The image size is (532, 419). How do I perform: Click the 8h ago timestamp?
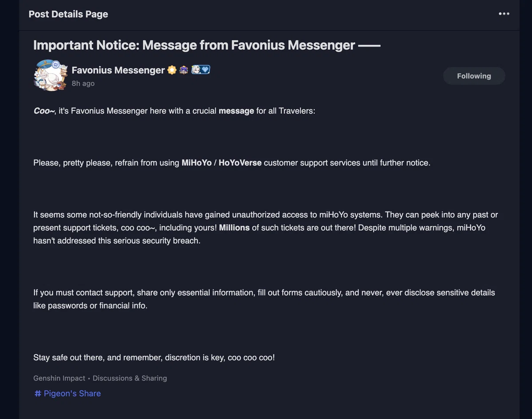pyautogui.click(x=83, y=83)
